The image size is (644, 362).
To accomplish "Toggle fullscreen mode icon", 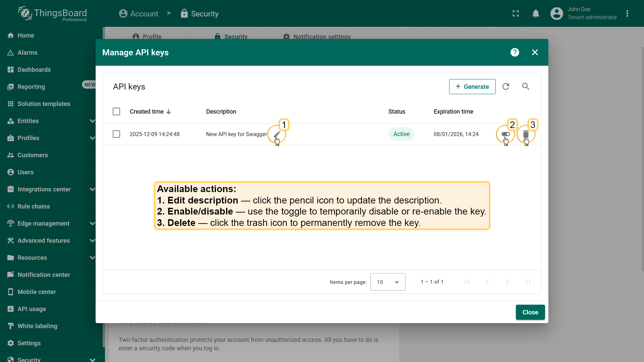I will pos(516,14).
